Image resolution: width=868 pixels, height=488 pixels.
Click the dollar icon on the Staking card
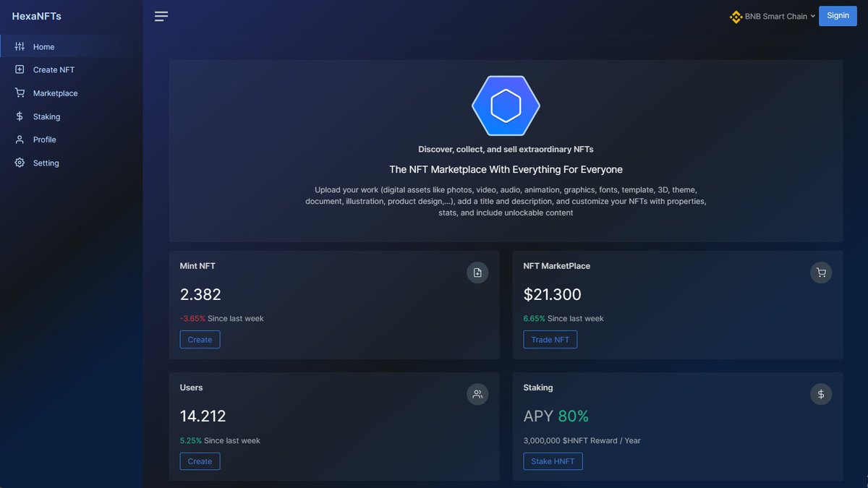[821, 394]
